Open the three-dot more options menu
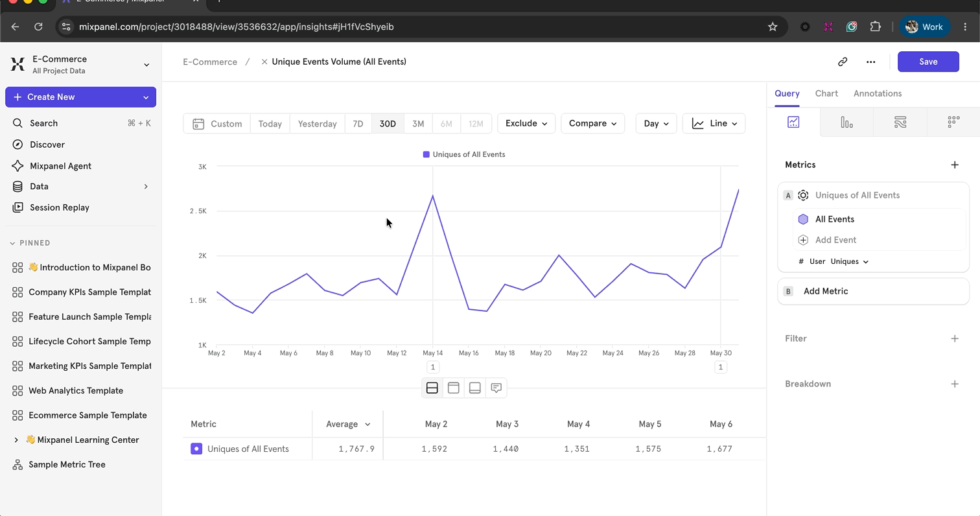 pos(870,62)
